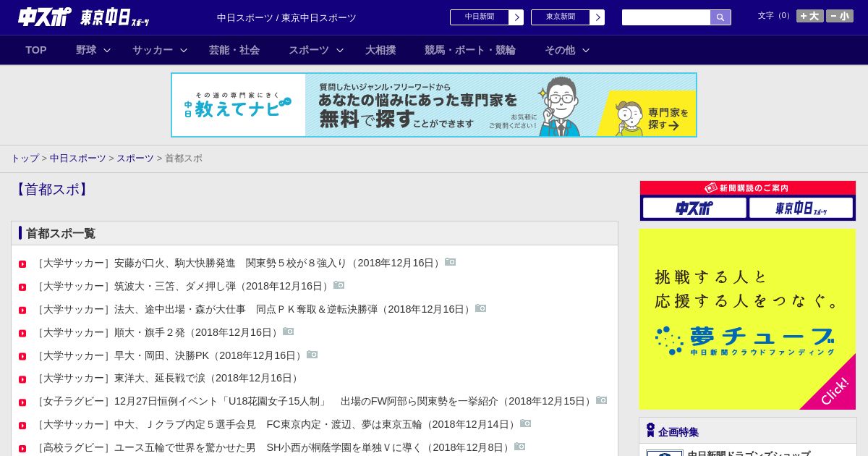Click トップ breadcrumb link

click(x=25, y=158)
